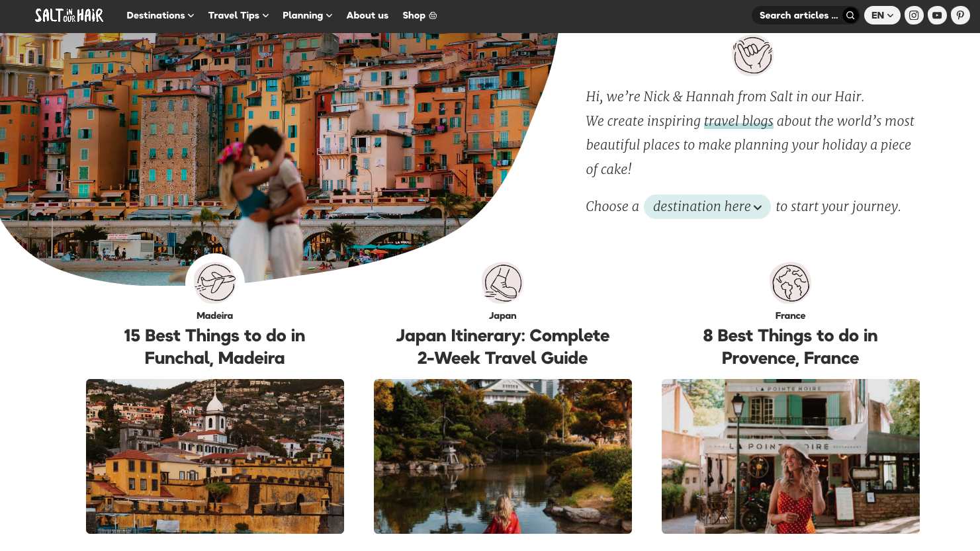
Task: Open the Pinterest profile icon
Action: tap(960, 15)
